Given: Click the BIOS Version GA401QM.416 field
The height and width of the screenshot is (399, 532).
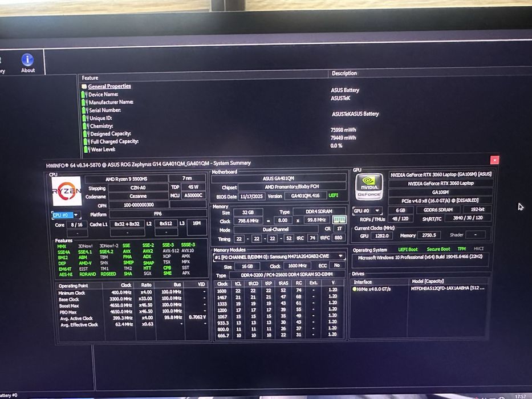Looking at the screenshot, I should (x=305, y=196).
